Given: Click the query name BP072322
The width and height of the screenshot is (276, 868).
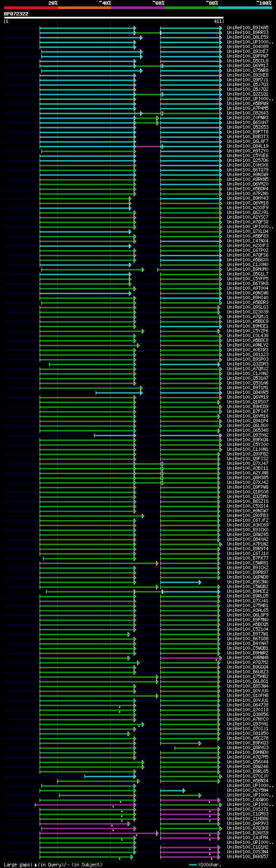Looking at the screenshot, I should coord(16,14).
